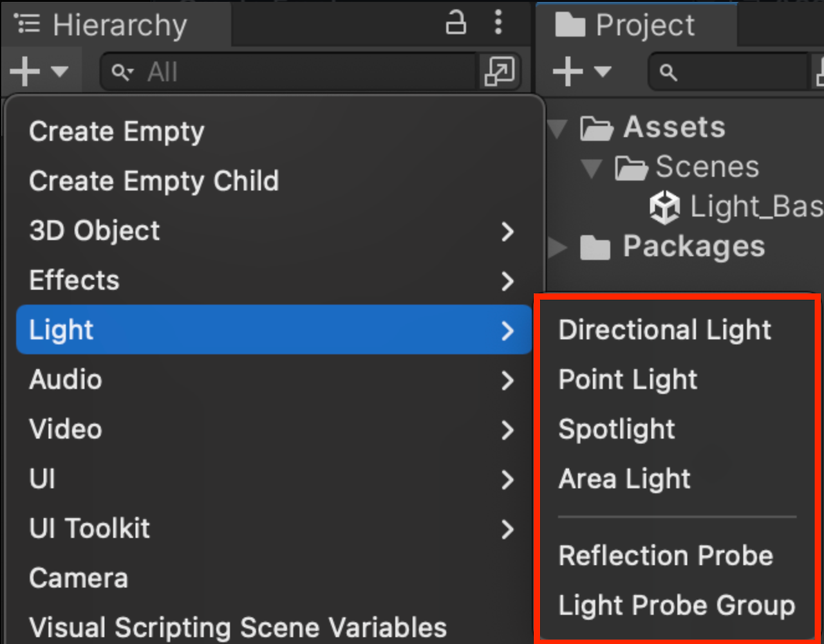
Task: Open the Project panel plus create dropdown
Action: [x=582, y=71]
